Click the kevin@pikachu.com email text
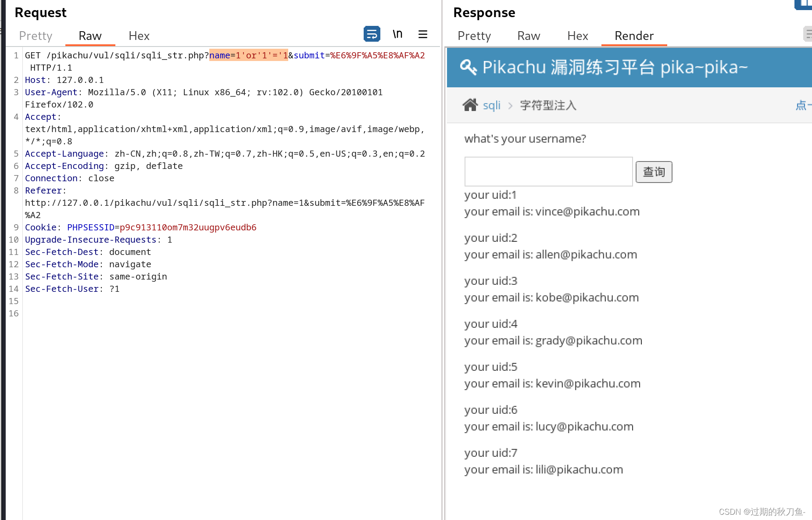Screen dimensions: 812x520 click(x=588, y=384)
